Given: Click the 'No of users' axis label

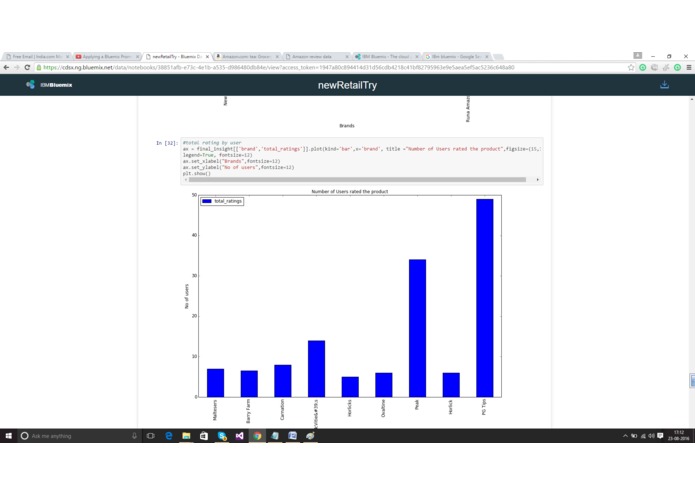Looking at the screenshot, I should (187, 296).
